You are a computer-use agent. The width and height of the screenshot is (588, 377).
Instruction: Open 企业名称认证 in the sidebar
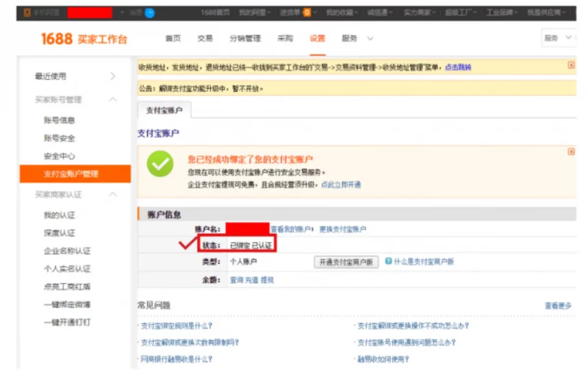[67, 251]
